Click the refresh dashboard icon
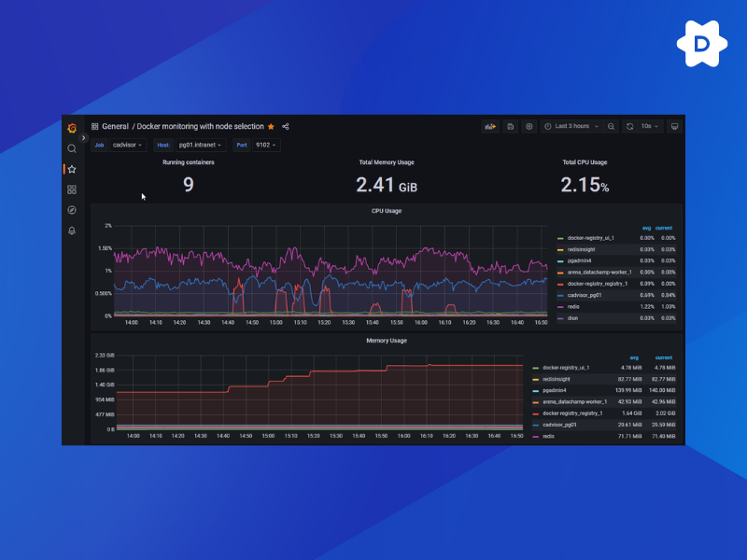The image size is (747, 560). [x=629, y=126]
